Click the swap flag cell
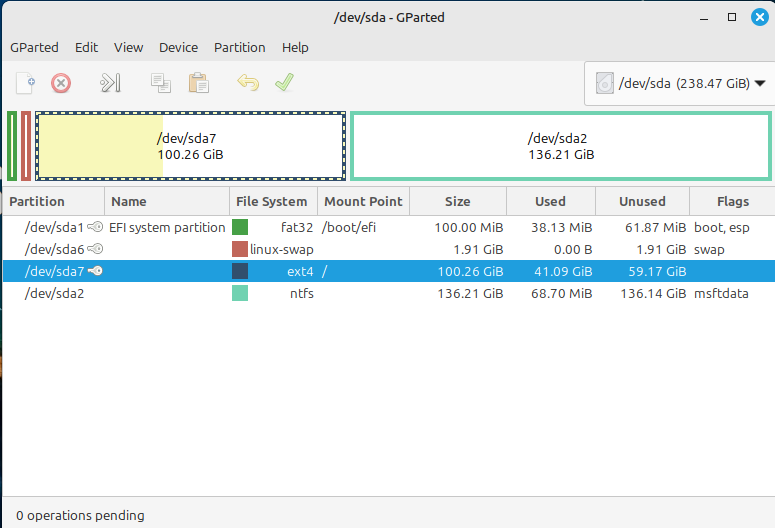The image size is (775, 528). (709, 249)
